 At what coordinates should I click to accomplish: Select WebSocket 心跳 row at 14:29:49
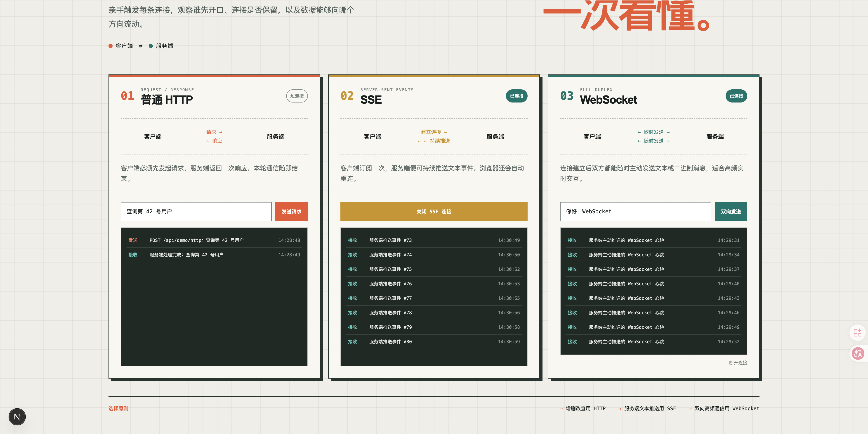point(653,327)
